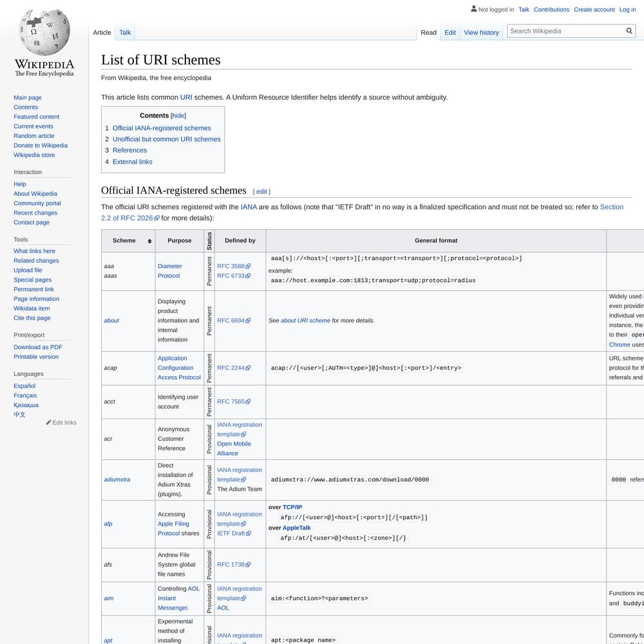This screenshot has height=644, width=644.
Task: Select the Read tab
Action: pos(428,32)
